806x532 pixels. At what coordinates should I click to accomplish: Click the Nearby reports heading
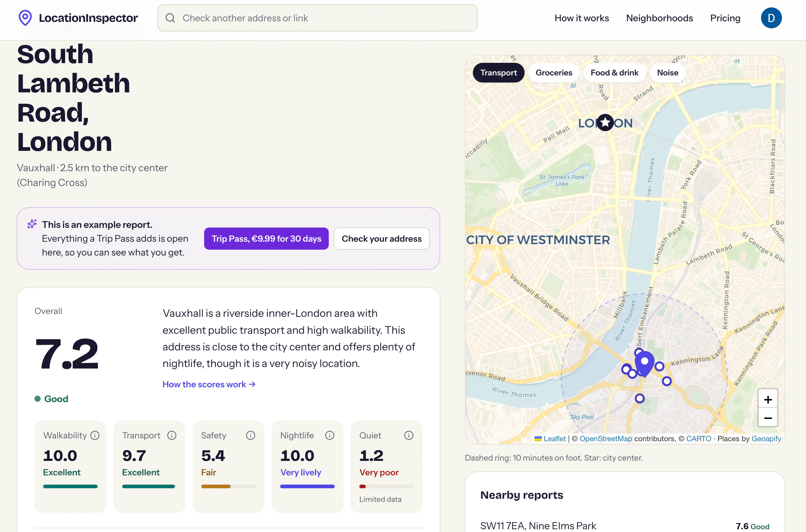pyautogui.click(x=522, y=495)
